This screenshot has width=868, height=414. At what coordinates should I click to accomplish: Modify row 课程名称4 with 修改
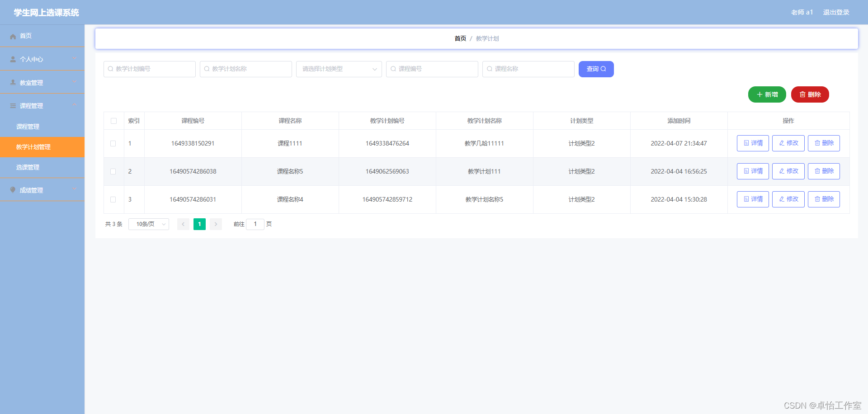pos(788,199)
